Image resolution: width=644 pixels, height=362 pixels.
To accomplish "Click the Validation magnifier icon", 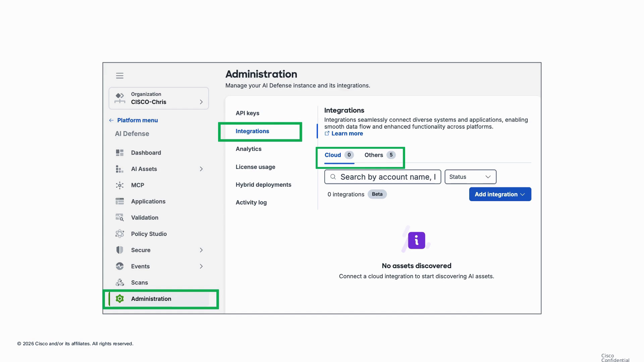I will [120, 218].
